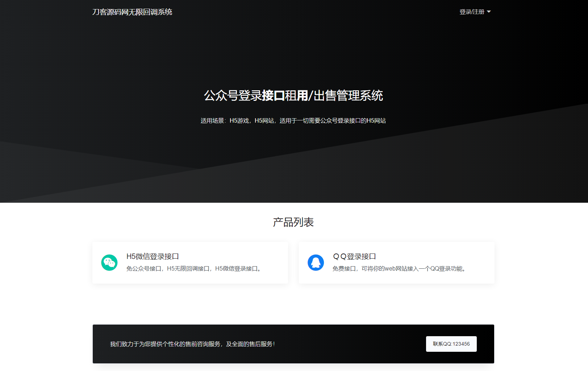Open the login dropdown caret icon

point(489,12)
